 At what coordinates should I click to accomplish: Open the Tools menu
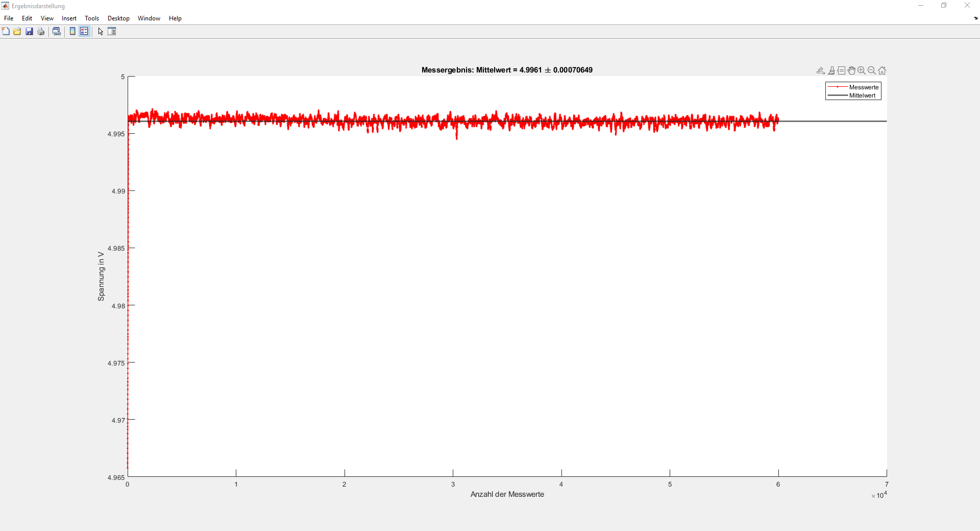92,18
